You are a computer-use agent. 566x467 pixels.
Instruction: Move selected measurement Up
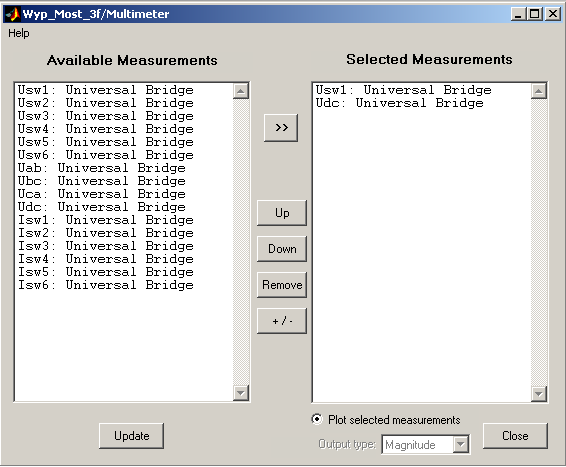tap(282, 213)
